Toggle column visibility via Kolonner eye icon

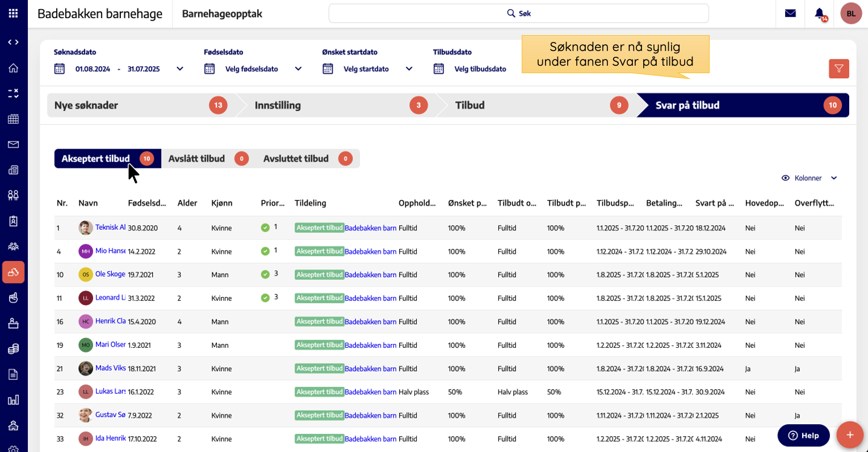pyautogui.click(x=786, y=178)
